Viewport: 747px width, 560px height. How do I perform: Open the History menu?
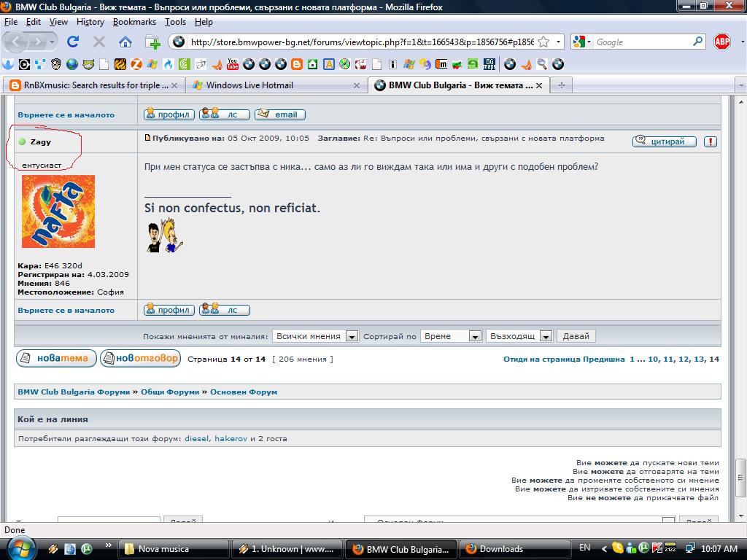pos(90,22)
